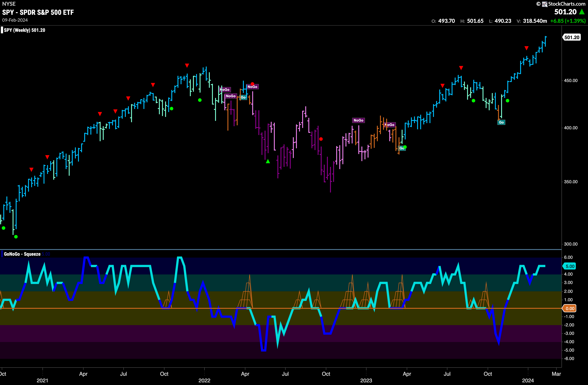Viewport: 588px width, 385px height.
Task: Click the NoGo label just after April 2022
Action: coord(252,87)
